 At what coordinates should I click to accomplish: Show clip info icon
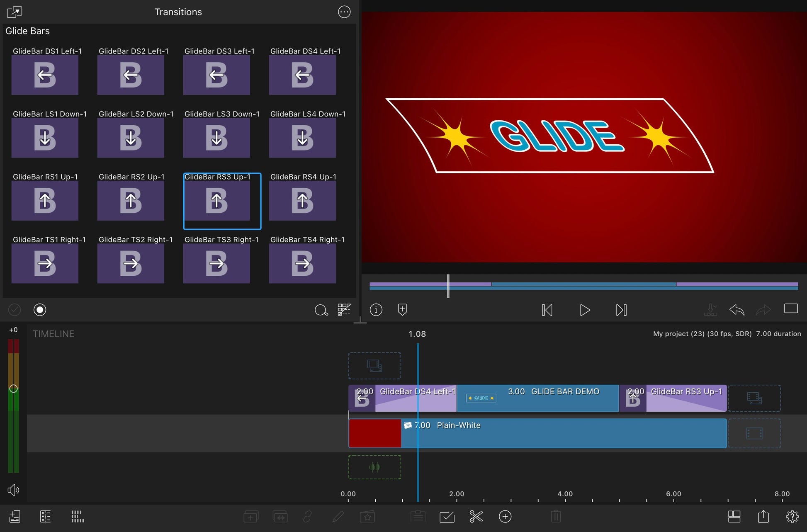click(x=376, y=310)
